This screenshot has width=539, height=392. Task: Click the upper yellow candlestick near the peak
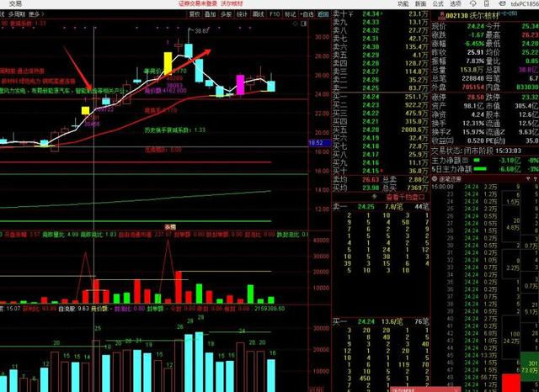(x=168, y=63)
